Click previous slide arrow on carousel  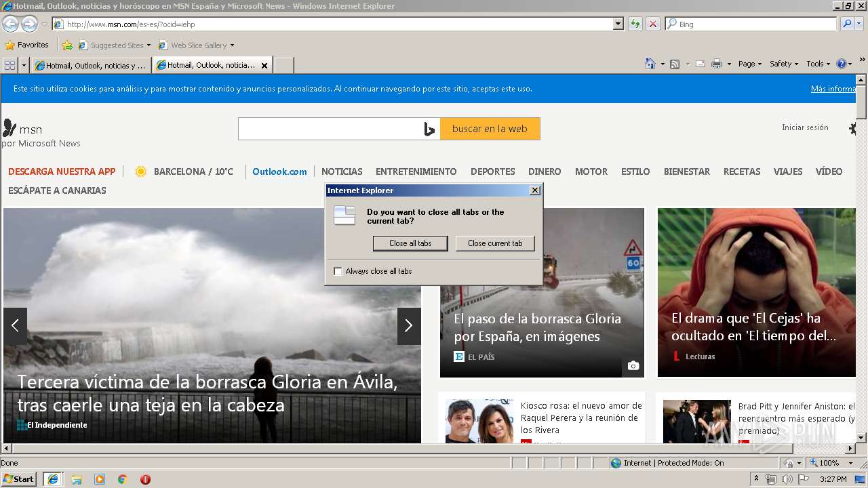(x=15, y=326)
